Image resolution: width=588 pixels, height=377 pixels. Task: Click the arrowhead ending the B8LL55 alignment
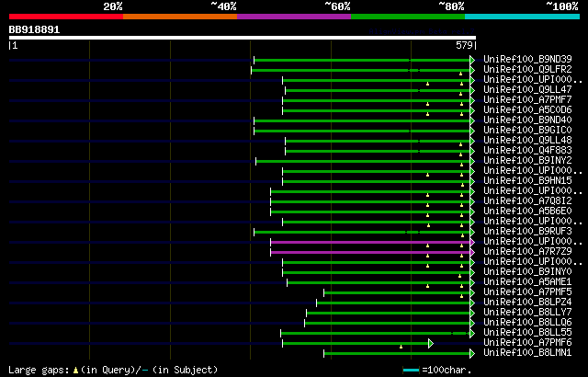pyautogui.click(x=472, y=334)
